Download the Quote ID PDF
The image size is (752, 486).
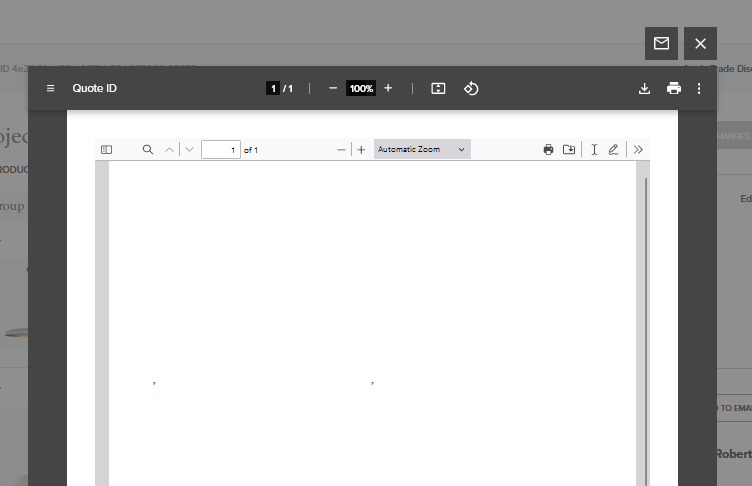(x=645, y=88)
